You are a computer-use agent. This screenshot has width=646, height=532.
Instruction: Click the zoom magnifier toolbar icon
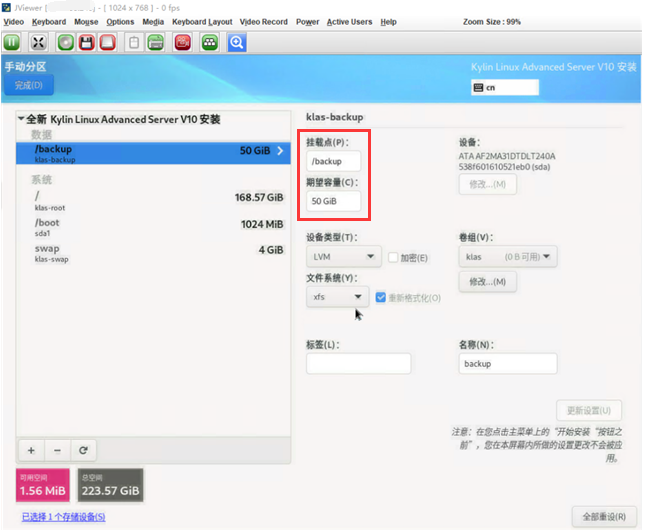237,42
